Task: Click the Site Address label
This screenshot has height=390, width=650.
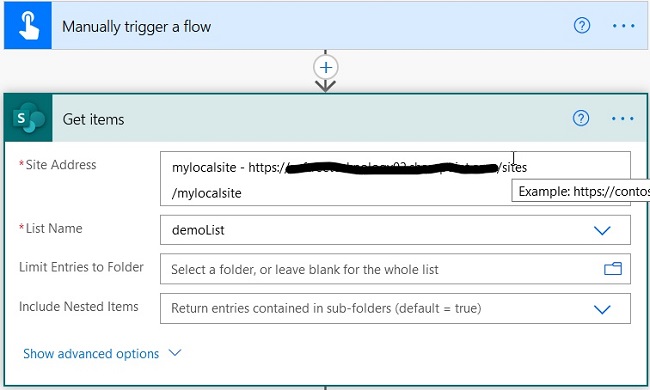Action: [61, 165]
